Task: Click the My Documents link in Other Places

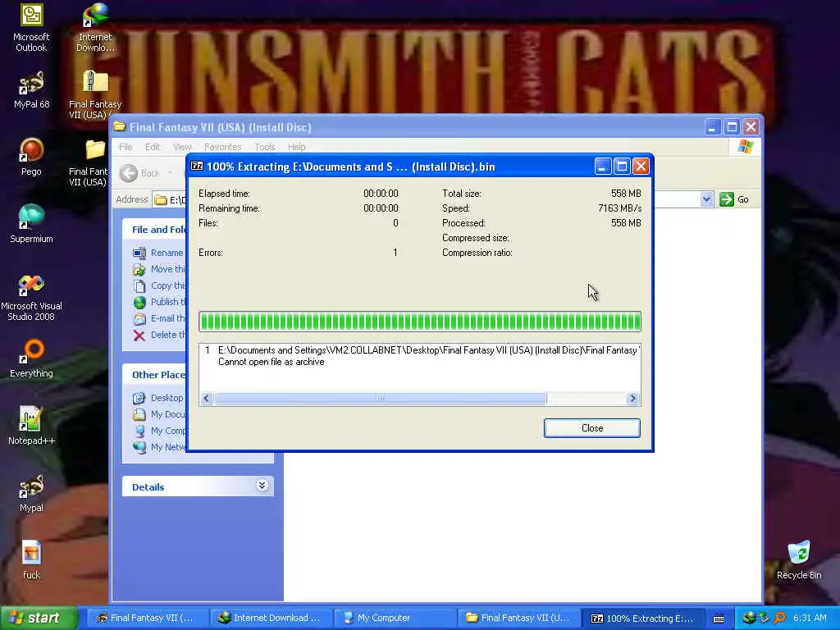Action: [168, 414]
